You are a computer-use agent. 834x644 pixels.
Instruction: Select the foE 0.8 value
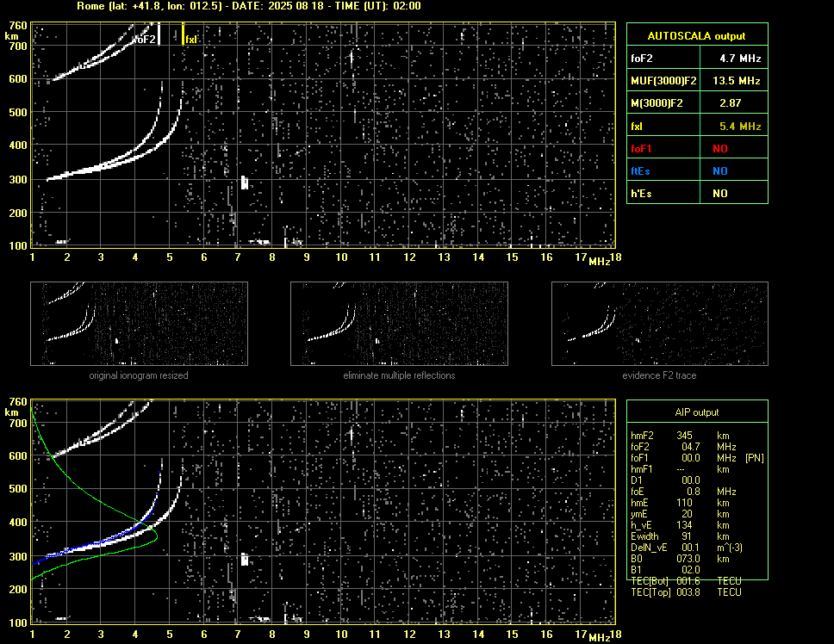point(693,492)
